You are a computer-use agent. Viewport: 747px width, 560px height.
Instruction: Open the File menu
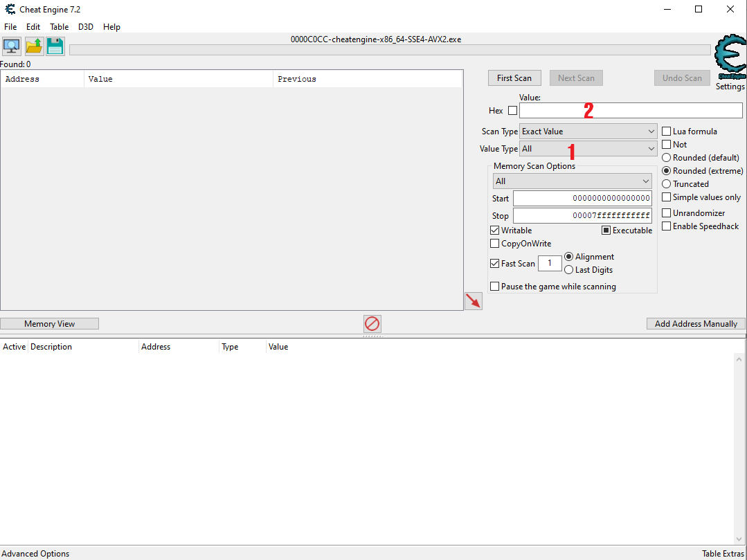[x=10, y=27]
